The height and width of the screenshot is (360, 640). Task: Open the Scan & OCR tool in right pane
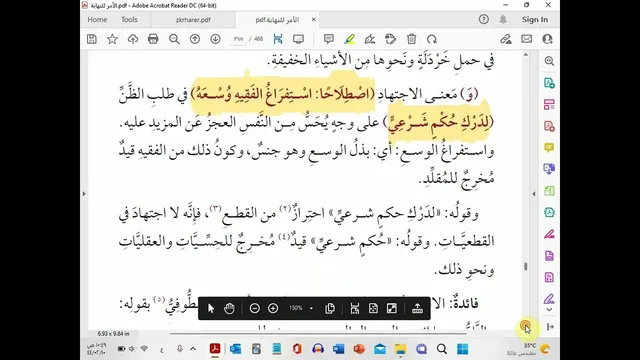549,212
